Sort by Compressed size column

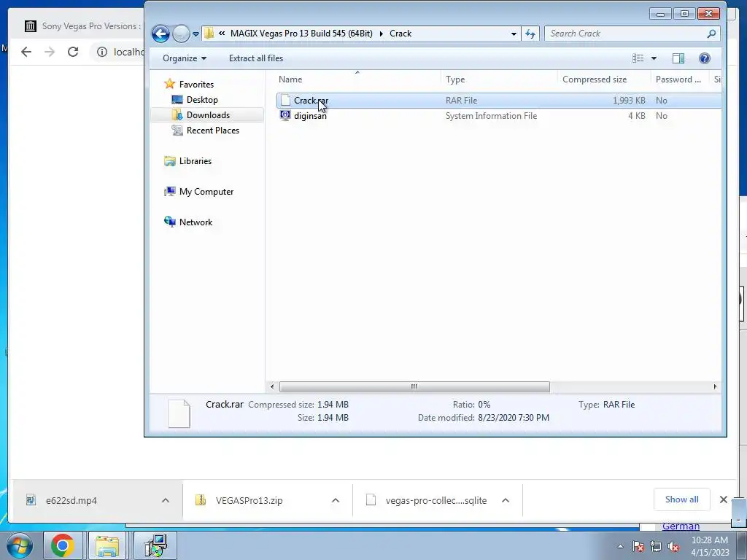click(603, 79)
